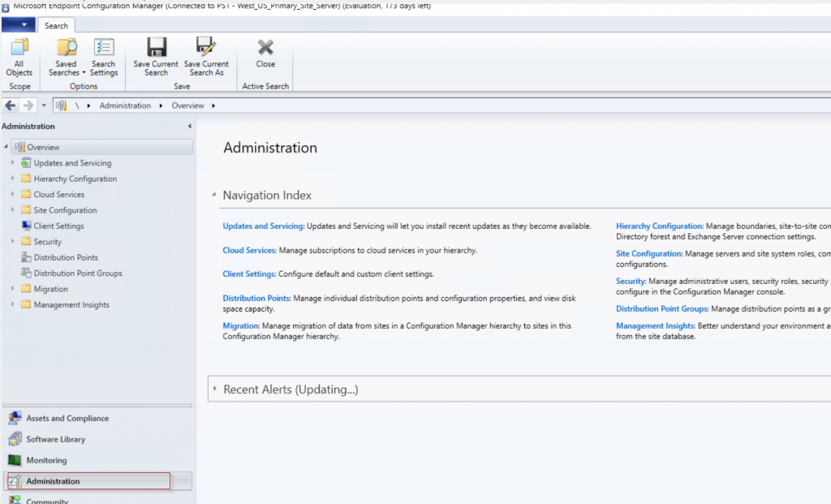The height and width of the screenshot is (504, 831).
Task: Collapse the Administration navigation pane
Action: (190, 126)
